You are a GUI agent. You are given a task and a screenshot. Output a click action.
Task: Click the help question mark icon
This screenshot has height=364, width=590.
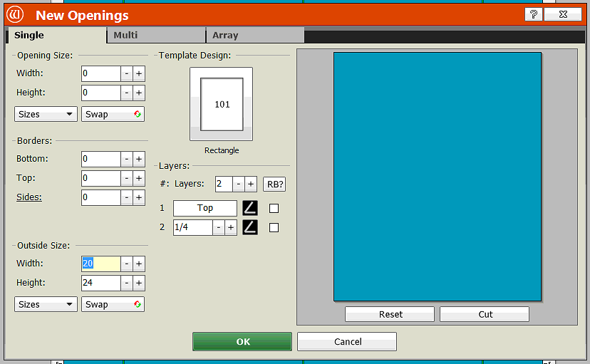coord(533,14)
